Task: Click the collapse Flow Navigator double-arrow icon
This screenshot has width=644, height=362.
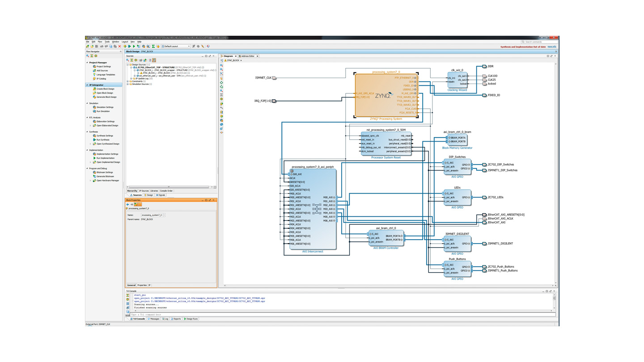Action: [121, 51]
